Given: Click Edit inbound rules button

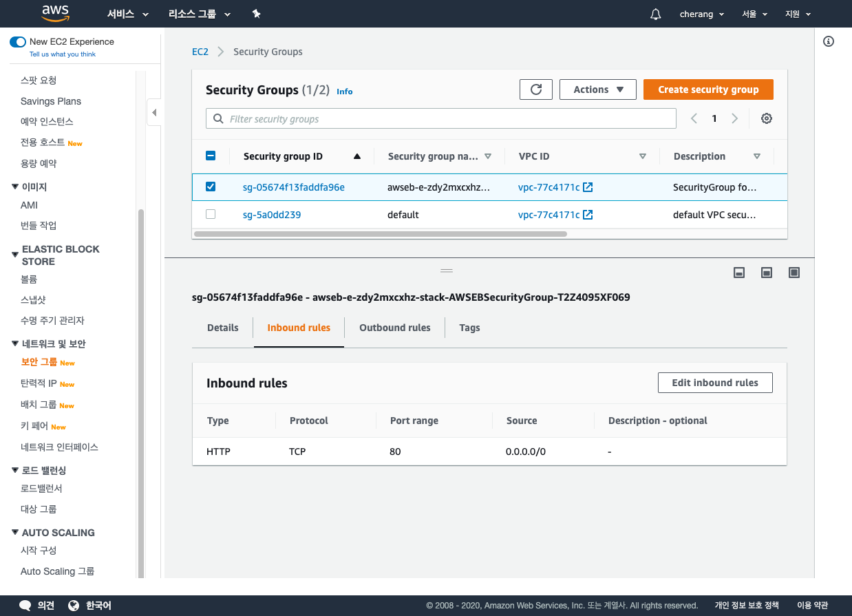Looking at the screenshot, I should (x=715, y=383).
